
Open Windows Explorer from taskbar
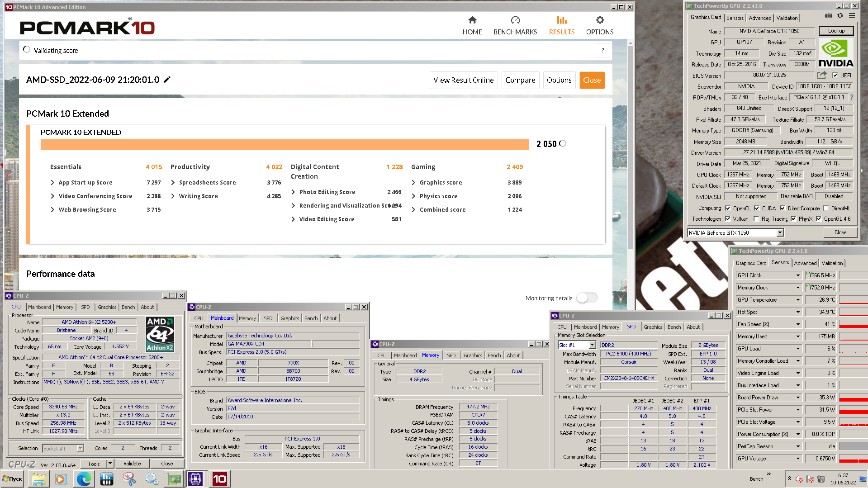(x=38, y=479)
